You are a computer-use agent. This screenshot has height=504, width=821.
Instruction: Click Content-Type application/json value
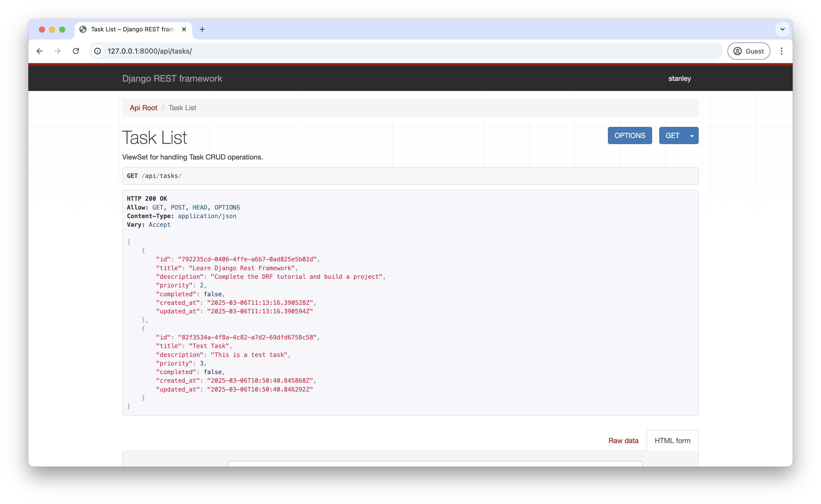pyautogui.click(x=207, y=216)
